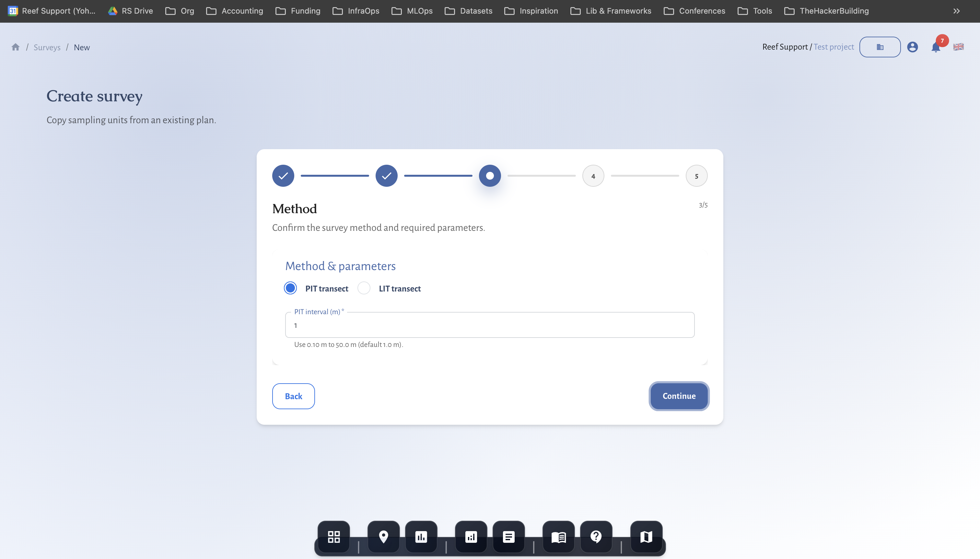This screenshot has width=980, height=559.
Task: Click the Continue button
Action: tap(678, 396)
